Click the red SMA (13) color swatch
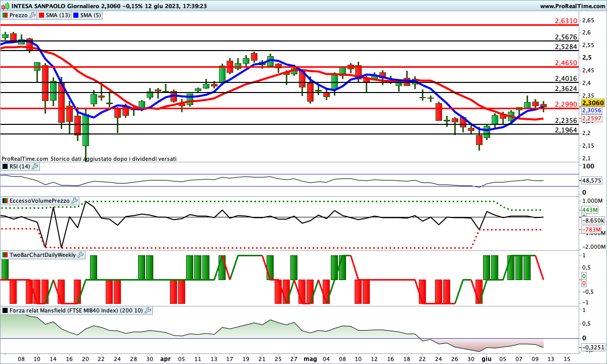 click(41, 15)
